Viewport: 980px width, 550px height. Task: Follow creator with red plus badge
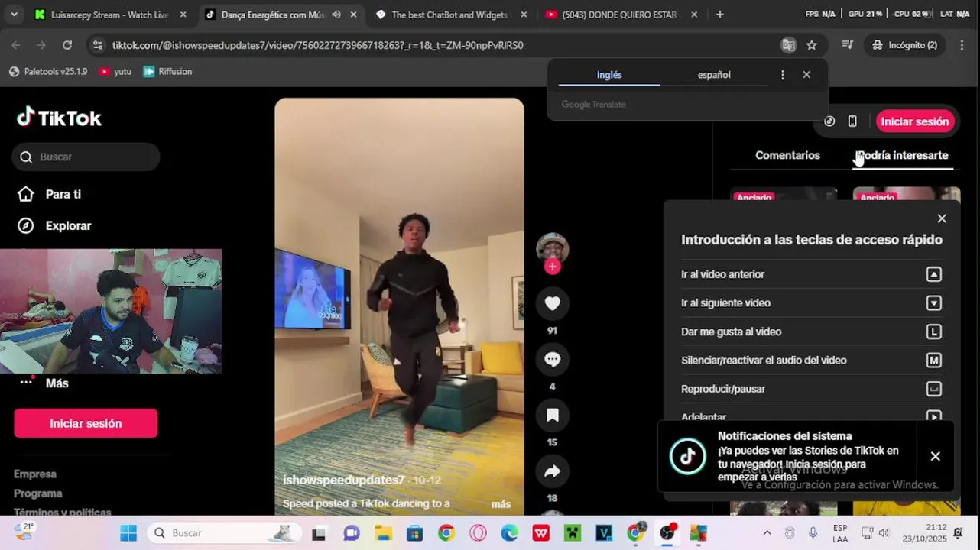coord(553,267)
